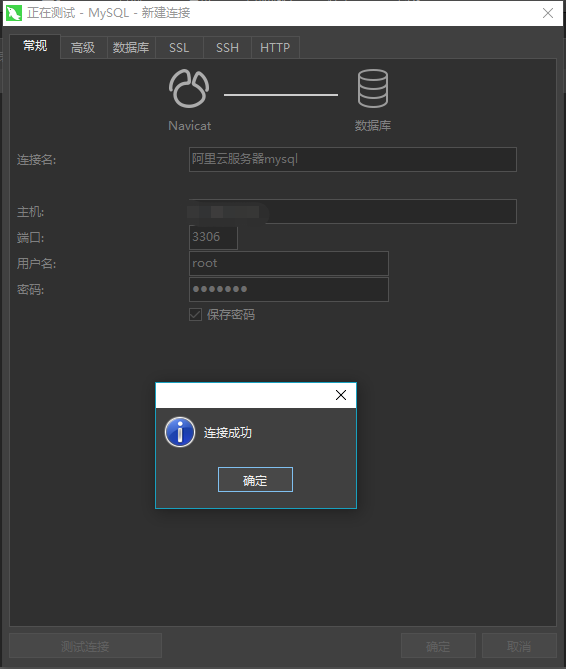Image resolution: width=566 pixels, height=669 pixels.
Task: Click the 用户名 field containing root
Action: (x=289, y=263)
